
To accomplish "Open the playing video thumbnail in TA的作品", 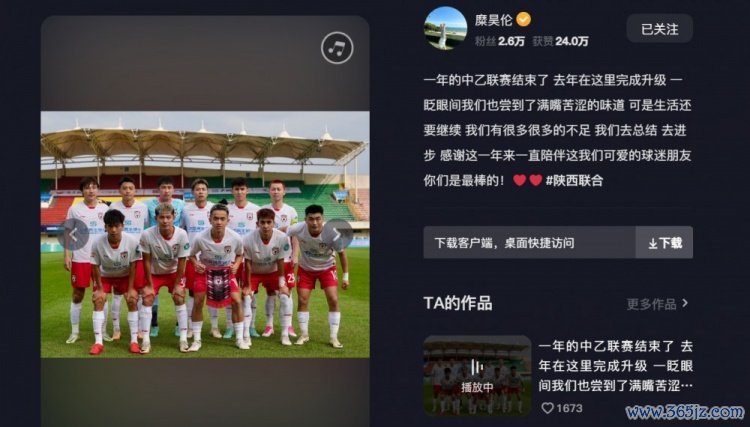I will click(477, 375).
